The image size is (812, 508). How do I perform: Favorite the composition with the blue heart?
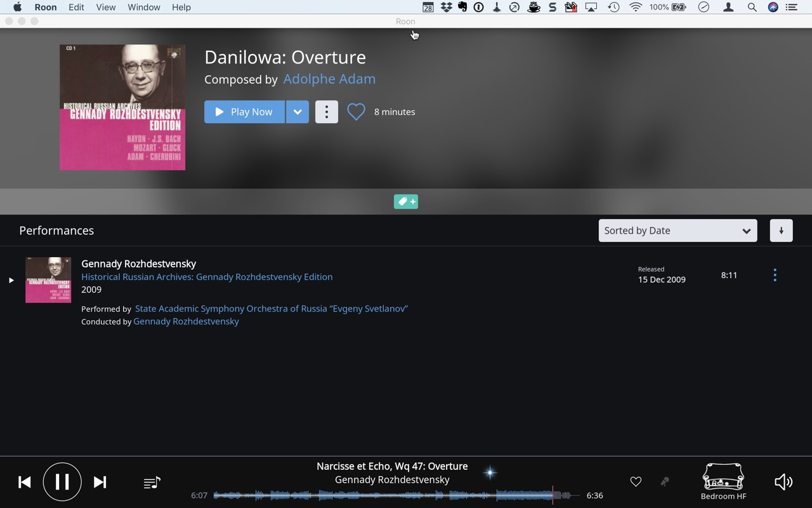pos(356,112)
